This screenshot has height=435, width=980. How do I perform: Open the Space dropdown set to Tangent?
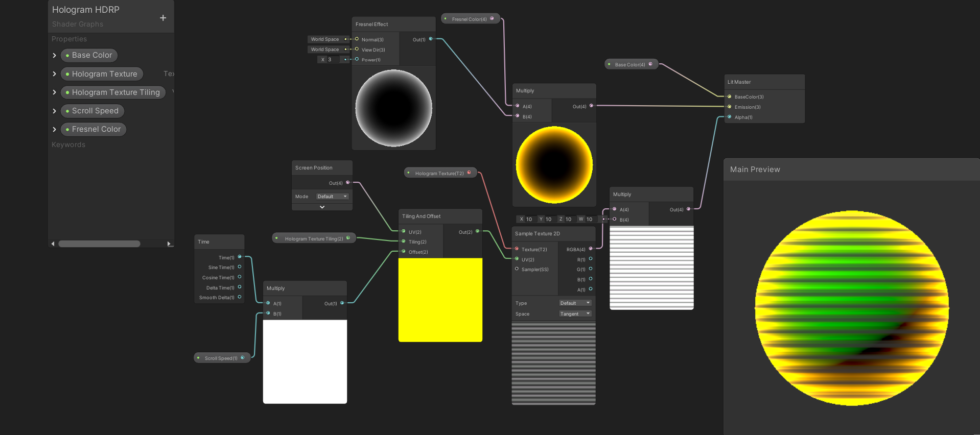575,314
